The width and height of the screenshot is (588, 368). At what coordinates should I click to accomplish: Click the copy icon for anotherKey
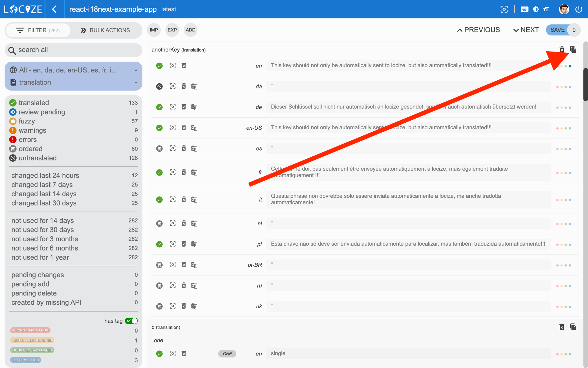click(573, 50)
